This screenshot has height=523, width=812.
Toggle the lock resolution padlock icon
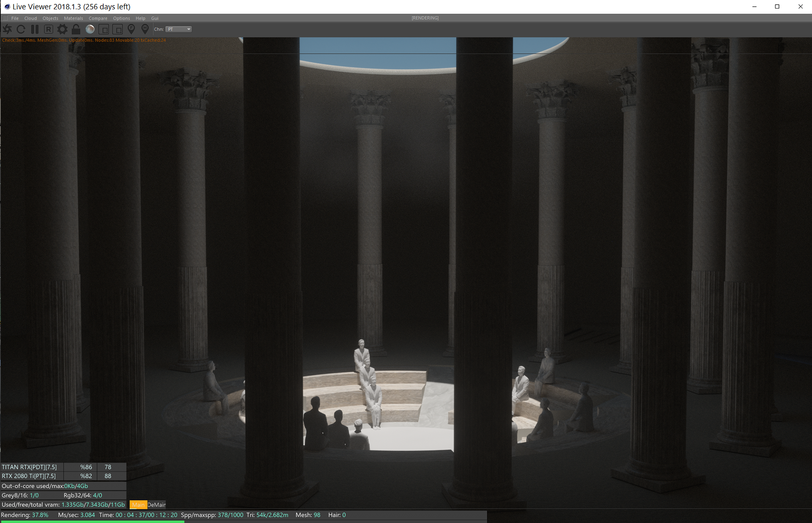point(76,29)
